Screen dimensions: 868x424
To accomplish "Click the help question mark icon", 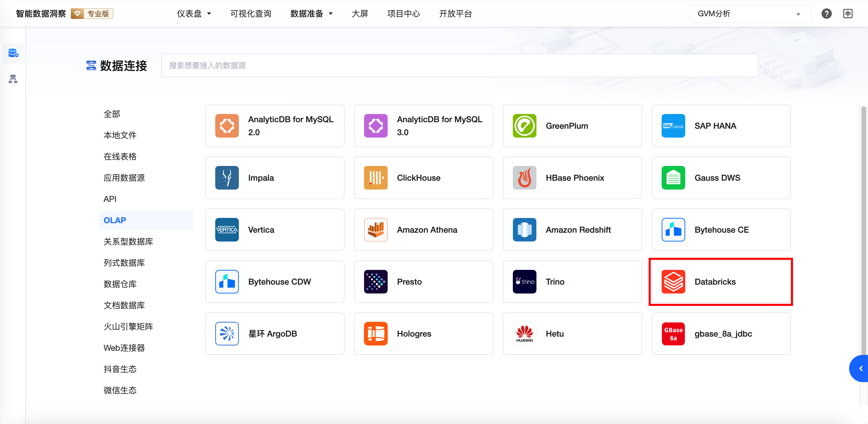I will (x=826, y=14).
